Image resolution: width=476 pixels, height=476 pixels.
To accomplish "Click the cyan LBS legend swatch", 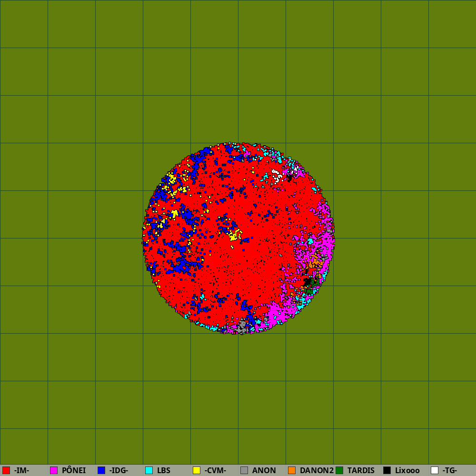I will click(149, 470).
